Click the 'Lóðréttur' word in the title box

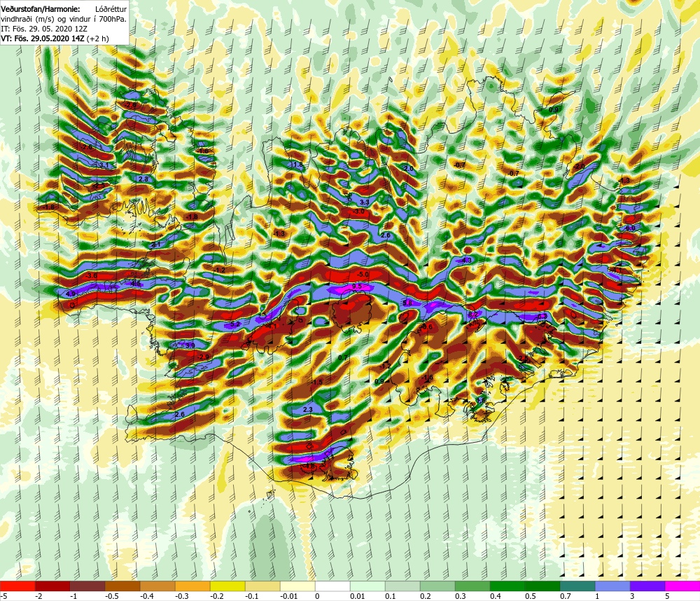coord(111,8)
